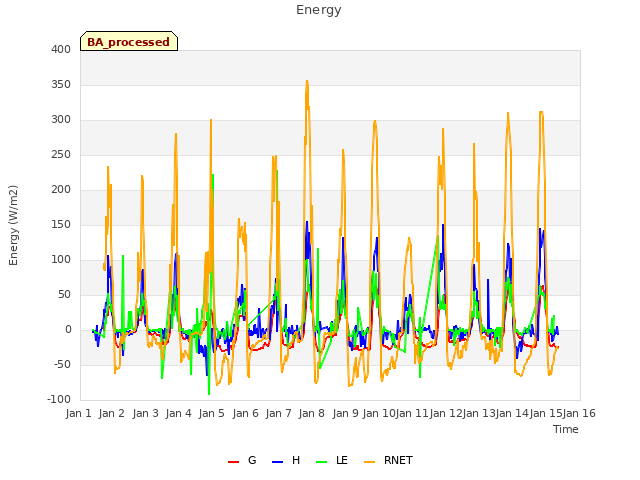640x480 pixels.
Task: Click the Jan 5 x-axis label
Action: click(x=212, y=413)
